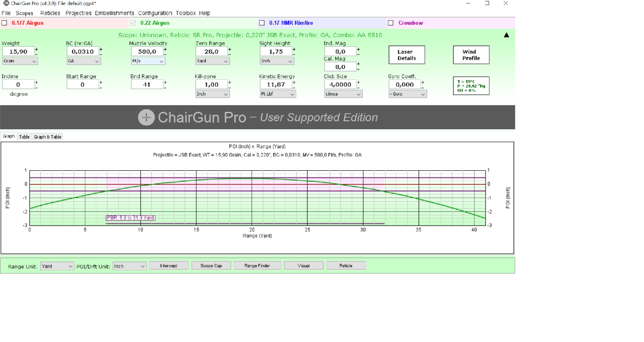
Task: Collapse the green panel with the black triangle
Action: 506,35
